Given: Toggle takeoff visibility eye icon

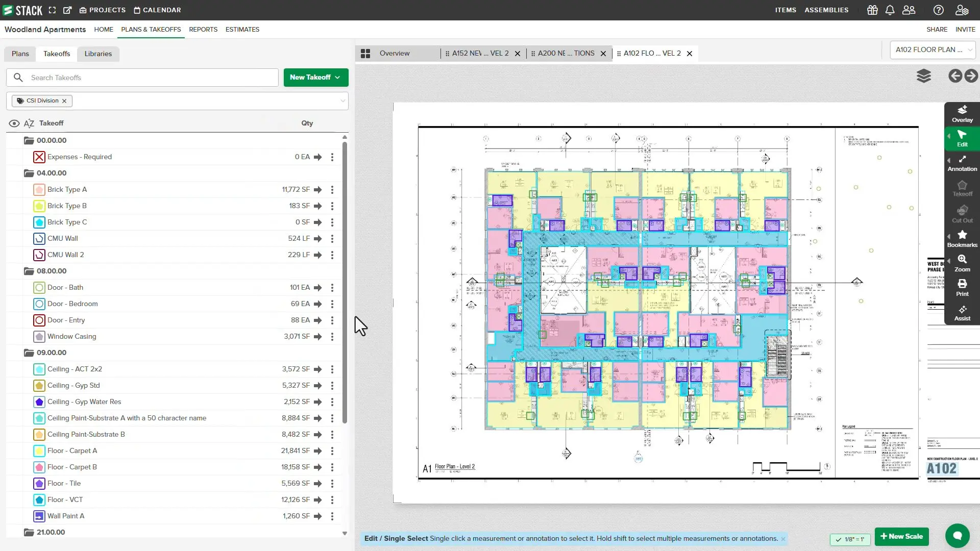Looking at the screenshot, I should pos(14,123).
